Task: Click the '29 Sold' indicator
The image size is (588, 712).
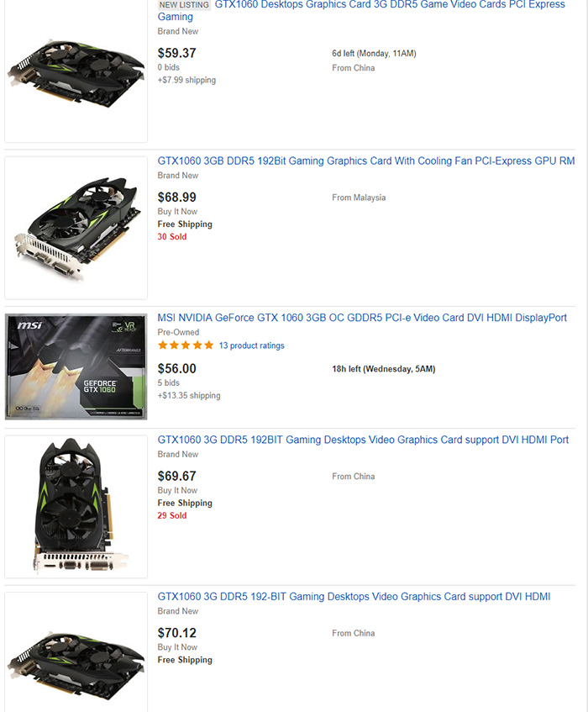Action: [170, 515]
